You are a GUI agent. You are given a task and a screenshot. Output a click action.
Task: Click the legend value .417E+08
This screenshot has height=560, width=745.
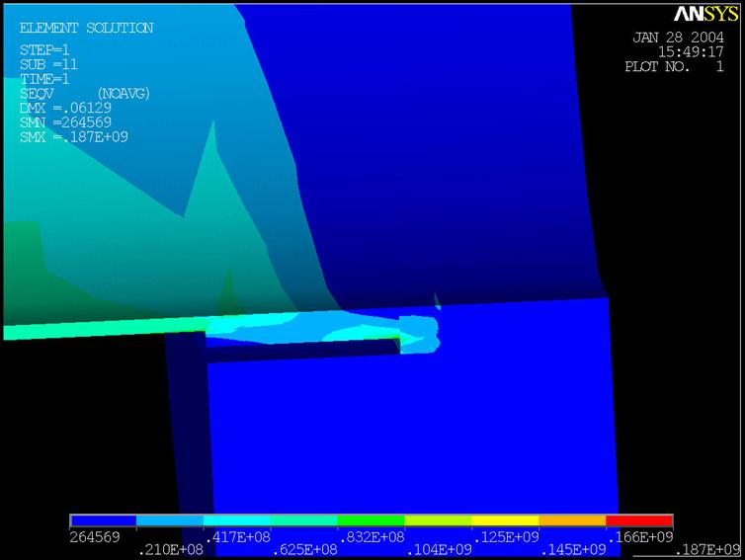coord(237,537)
